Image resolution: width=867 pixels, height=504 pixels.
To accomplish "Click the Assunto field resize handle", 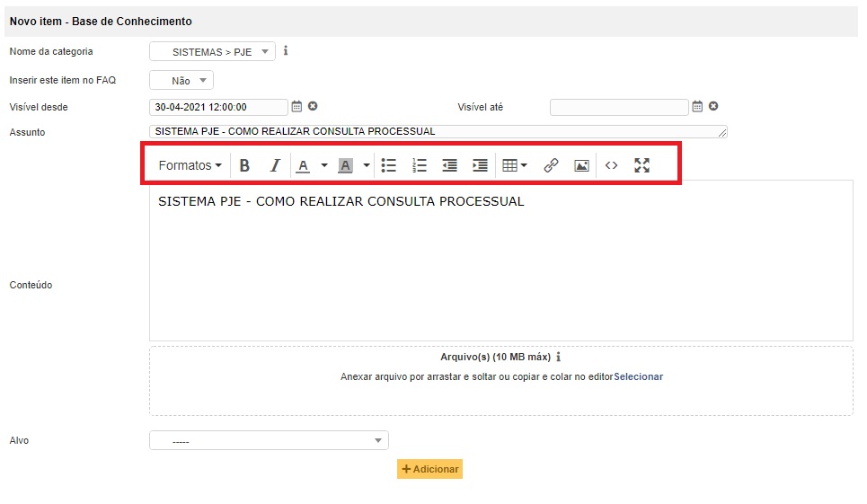I will point(722,133).
